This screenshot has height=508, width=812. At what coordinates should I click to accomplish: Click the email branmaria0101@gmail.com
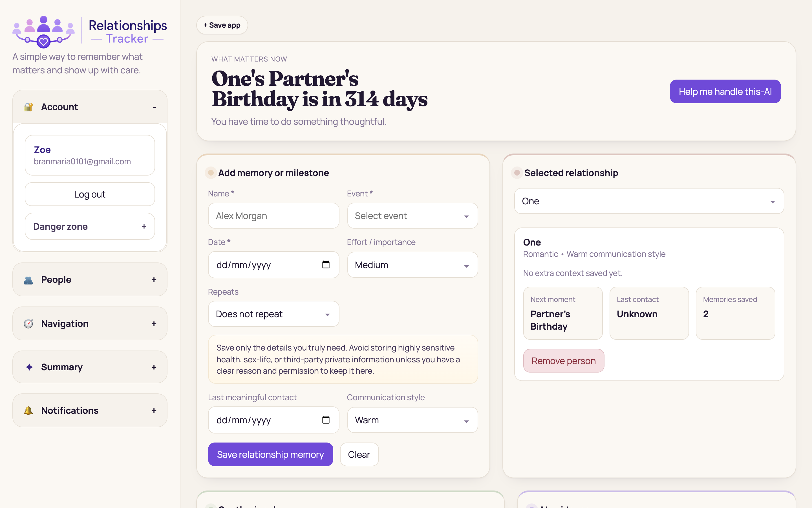tap(82, 162)
